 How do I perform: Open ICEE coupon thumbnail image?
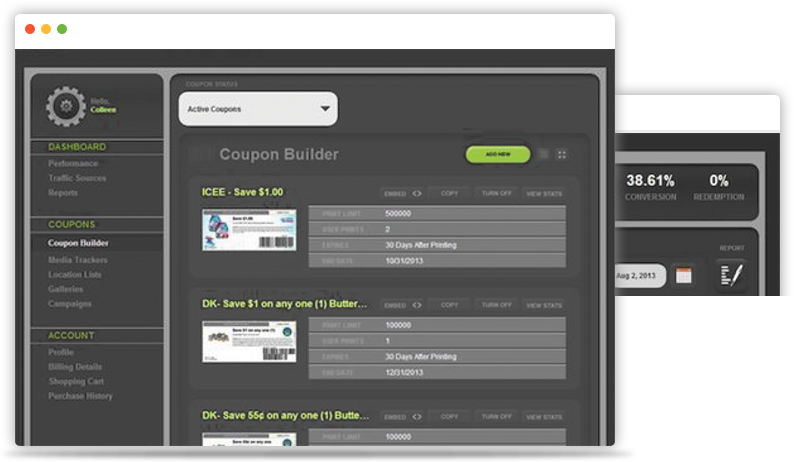tap(249, 230)
